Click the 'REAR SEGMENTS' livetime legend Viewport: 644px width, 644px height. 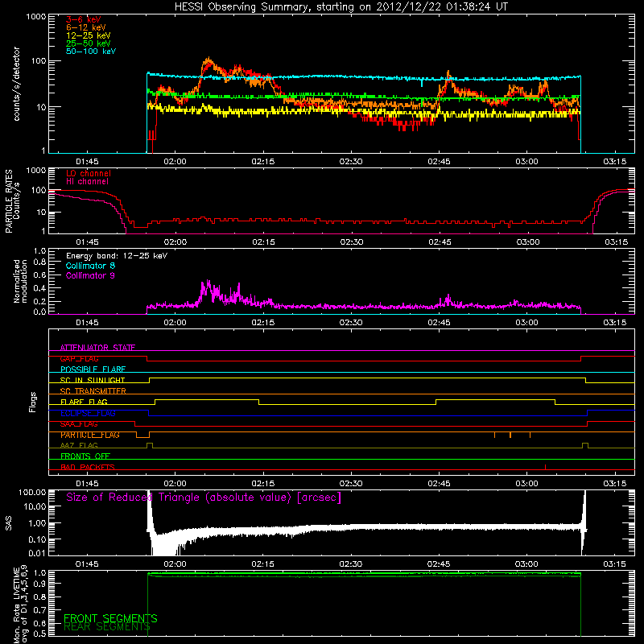(x=107, y=627)
